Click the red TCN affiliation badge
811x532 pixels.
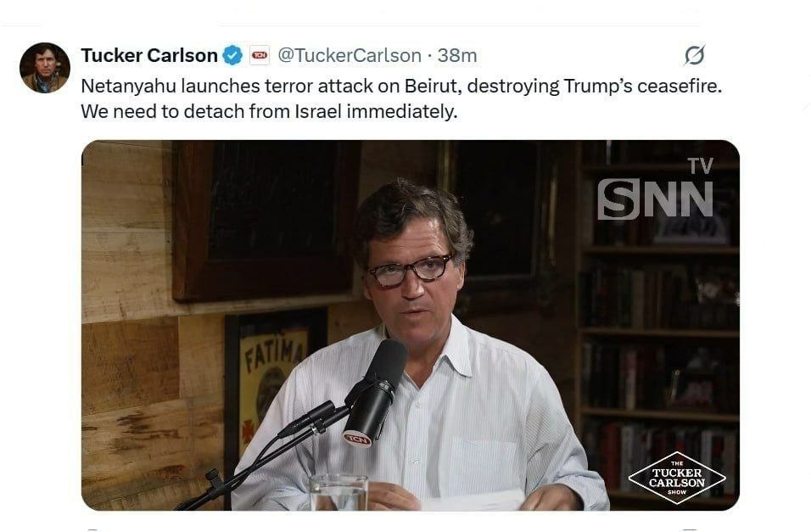click(260, 56)
